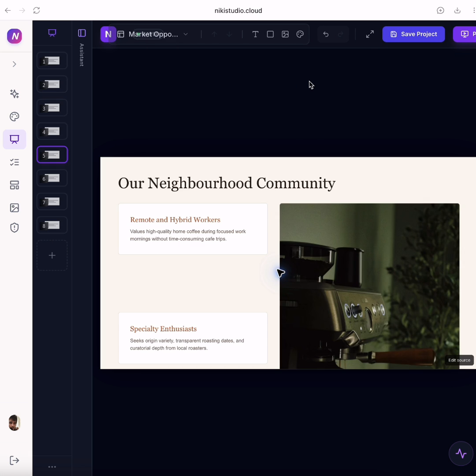Screen dimensions: 476x476
Task: Insert an image from the toolbar
Action: tap(285, 34)
